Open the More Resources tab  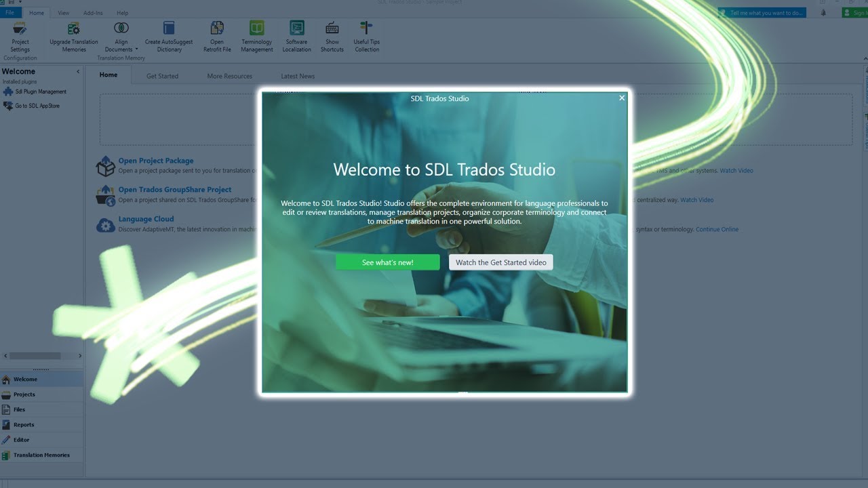[x=229, y=76]
